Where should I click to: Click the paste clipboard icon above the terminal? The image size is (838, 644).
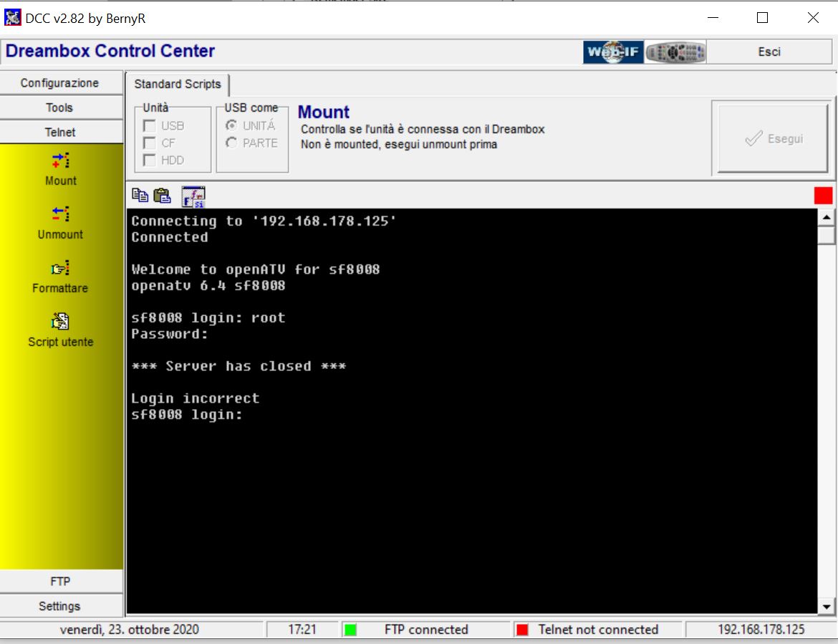(162, 196)
